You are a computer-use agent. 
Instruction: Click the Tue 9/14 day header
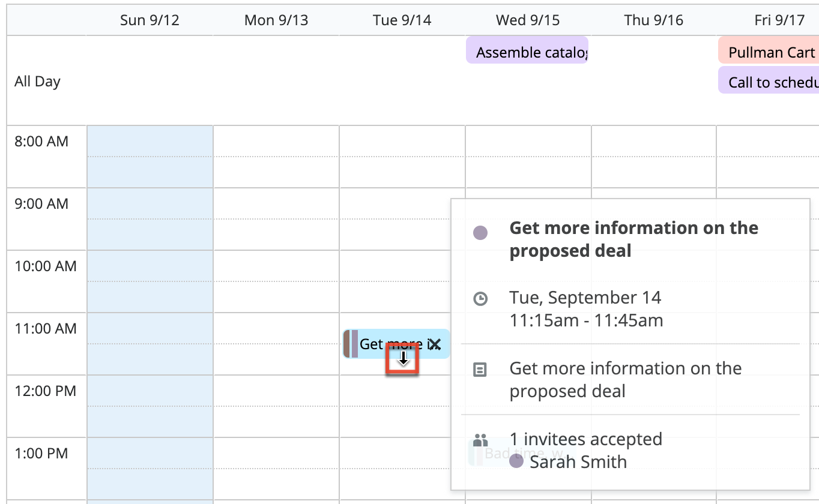(x=402, y=20)
